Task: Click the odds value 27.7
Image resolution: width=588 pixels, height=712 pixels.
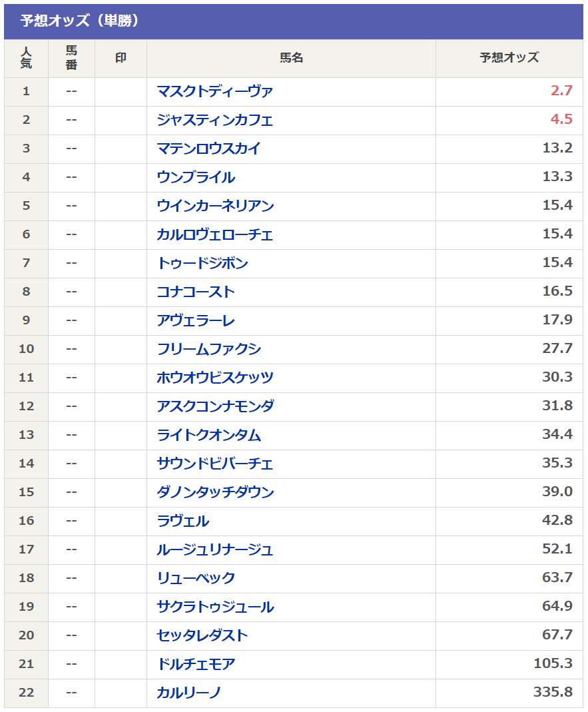Action: pyautogui.click(x=557, y=348)
